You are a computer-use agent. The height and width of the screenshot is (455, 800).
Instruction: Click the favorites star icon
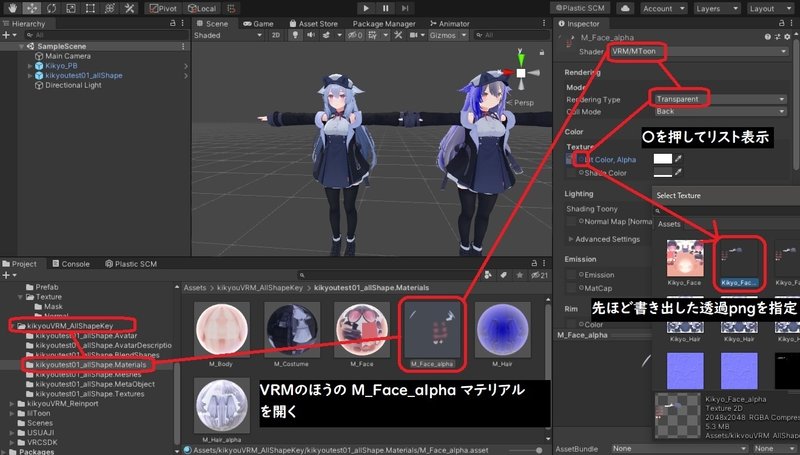click(519, 275)
